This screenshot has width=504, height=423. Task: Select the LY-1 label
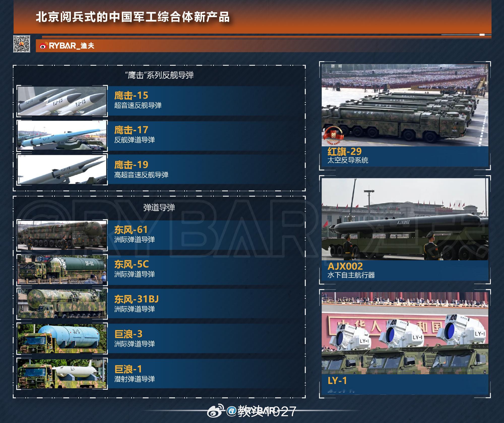(337, 380)
